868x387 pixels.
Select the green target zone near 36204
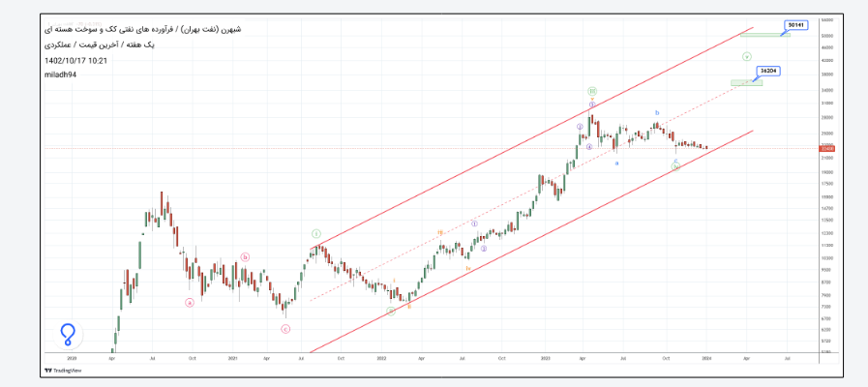pos(747,82)
